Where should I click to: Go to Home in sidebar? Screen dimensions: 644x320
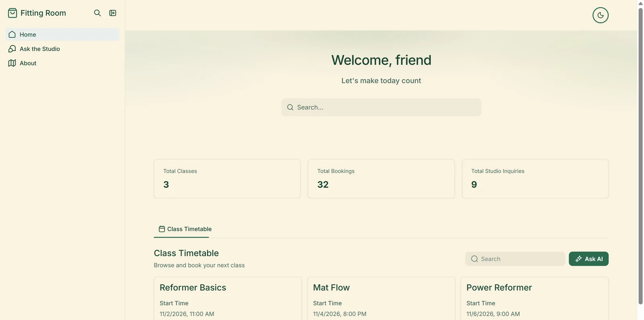tap(62, 35)
